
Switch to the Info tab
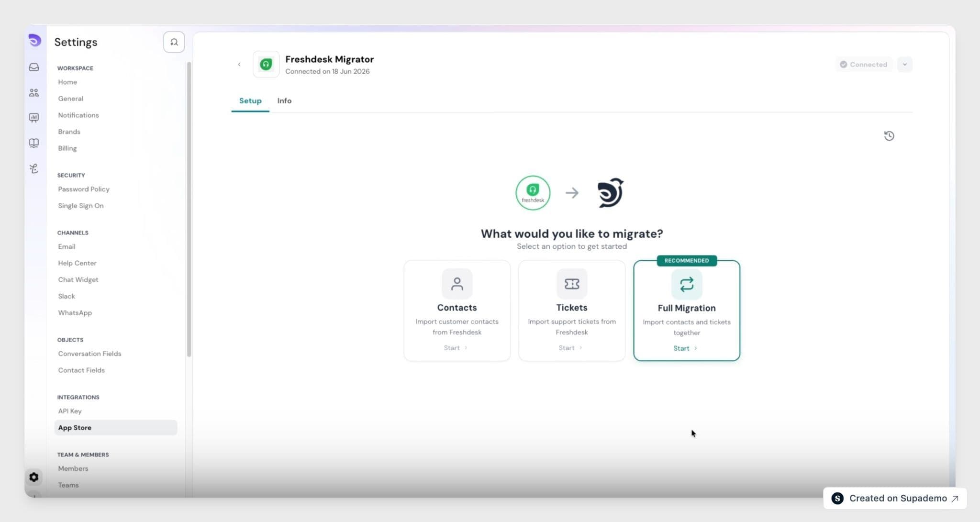(x=284, y=101)
